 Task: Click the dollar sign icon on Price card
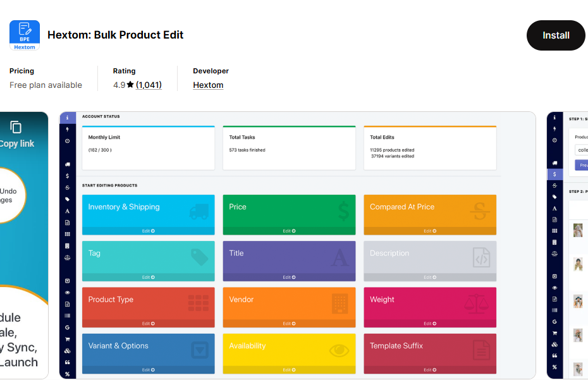[343, 211]
